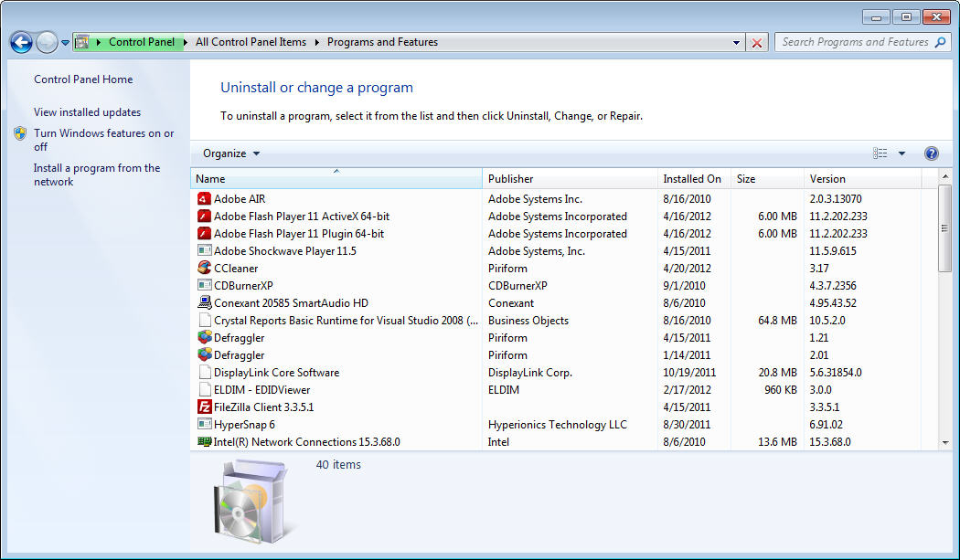Select the All Control Panel Items breadcrumb
This screenshot has height=560, width=960.
pyautogui.click(x=251, y=41)
